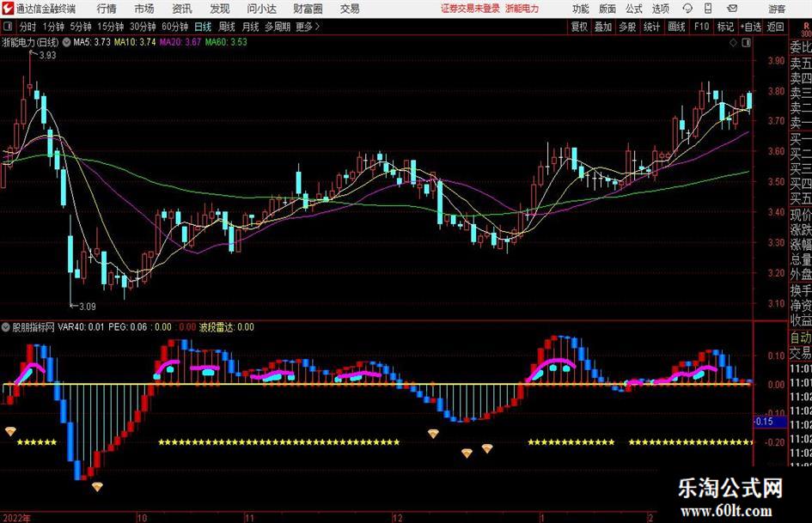Open the 多周期 multi-period view

(278, 27)
